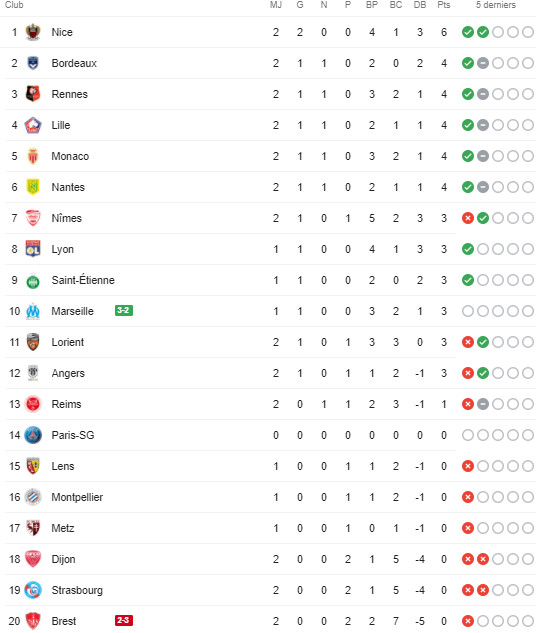
Task: Click the Bordeaux club logo
Action: click(x=33, y=63)
